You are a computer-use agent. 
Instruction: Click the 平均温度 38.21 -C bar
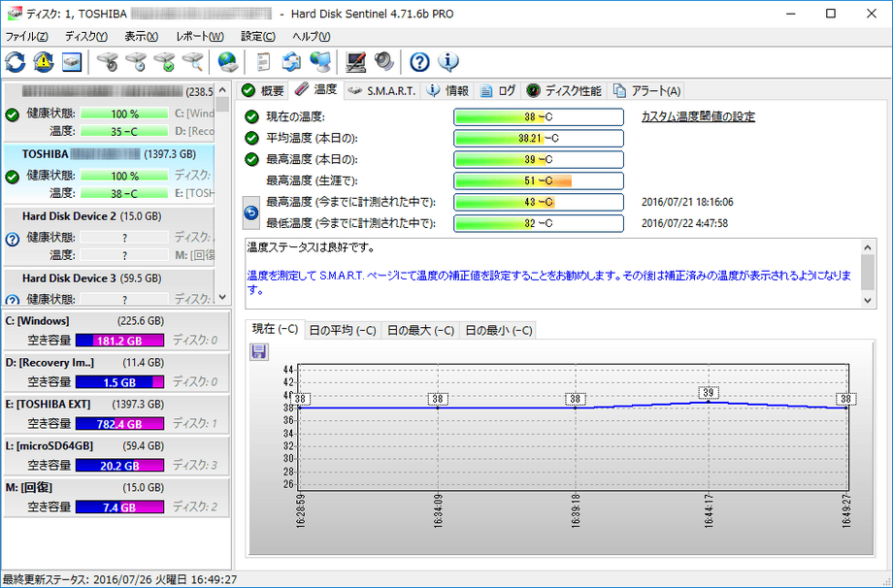coord(538,139)
